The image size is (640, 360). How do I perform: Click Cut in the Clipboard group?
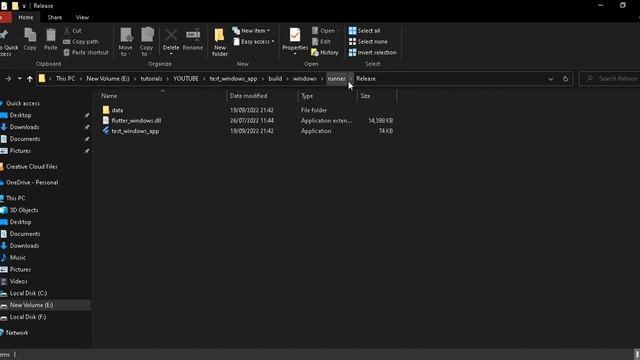[73, 31]
